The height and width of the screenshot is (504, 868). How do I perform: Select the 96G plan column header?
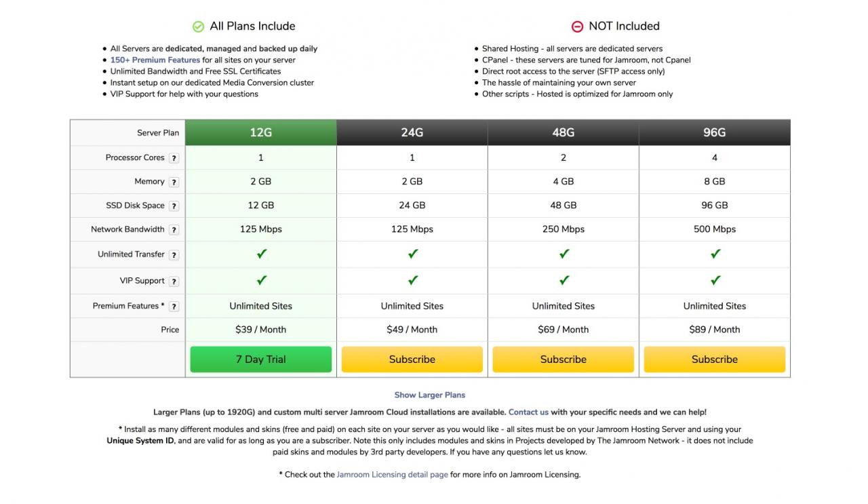[715, 132]
